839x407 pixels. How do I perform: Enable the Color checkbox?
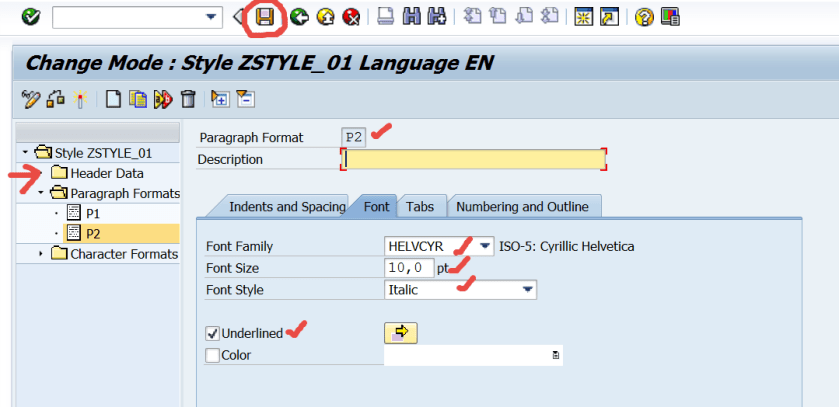point(213,355)
